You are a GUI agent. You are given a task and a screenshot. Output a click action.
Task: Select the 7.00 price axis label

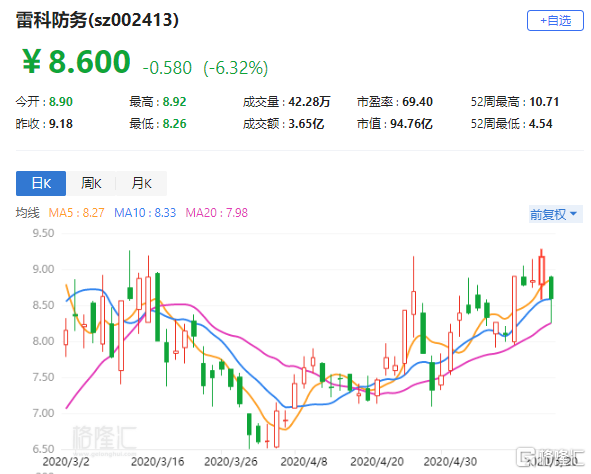(43, 413)
